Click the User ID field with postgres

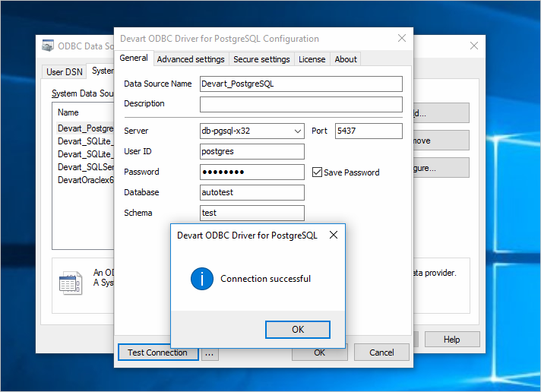[252, 151]
